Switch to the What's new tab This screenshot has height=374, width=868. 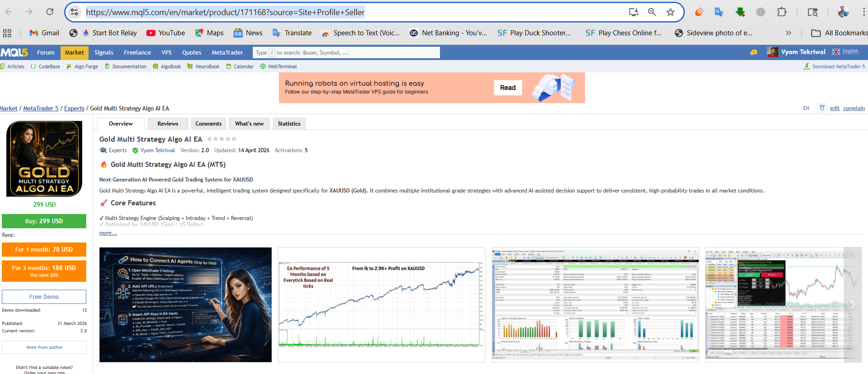(249, 124)
